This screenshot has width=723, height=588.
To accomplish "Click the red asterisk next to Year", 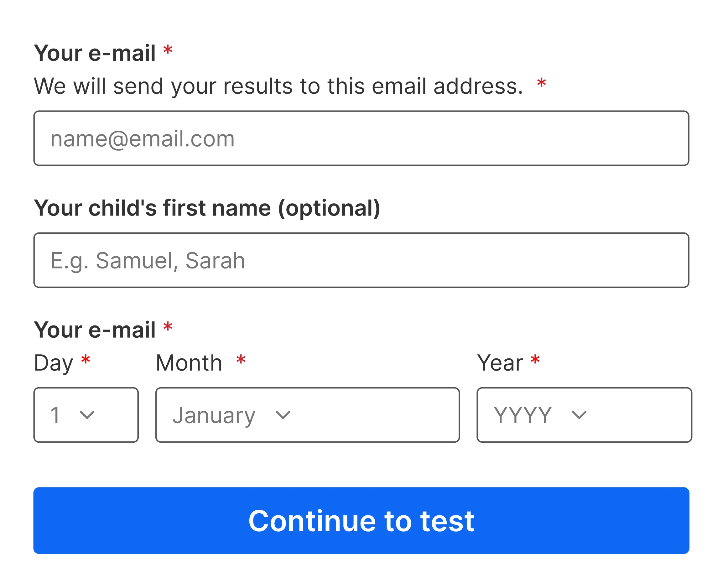I will click(x=535, y=359).
